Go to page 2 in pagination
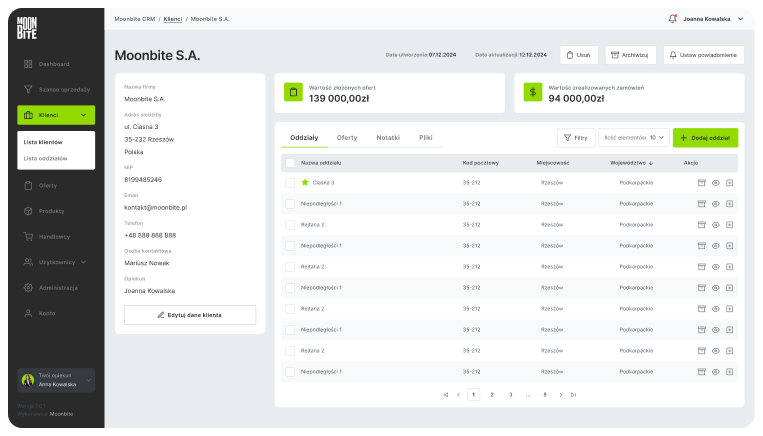Viewport: 763px width, 436px height. click(492, 395)
